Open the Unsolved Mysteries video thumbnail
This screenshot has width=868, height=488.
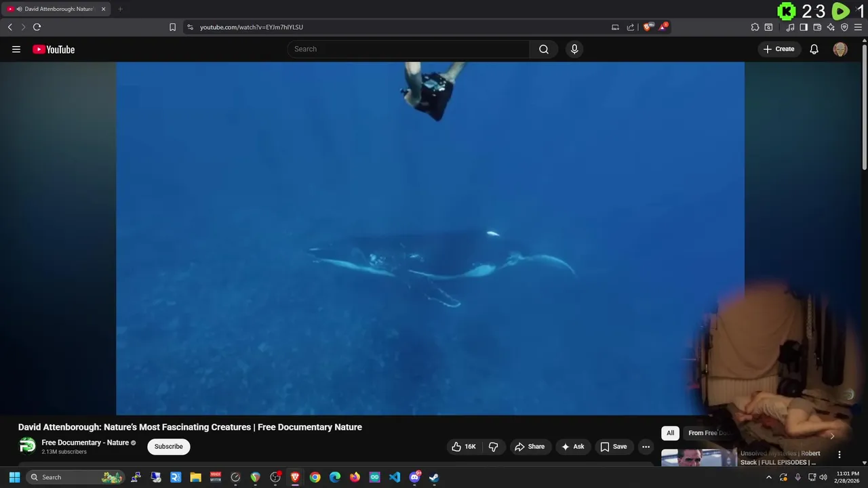click(x=698, y=458)
